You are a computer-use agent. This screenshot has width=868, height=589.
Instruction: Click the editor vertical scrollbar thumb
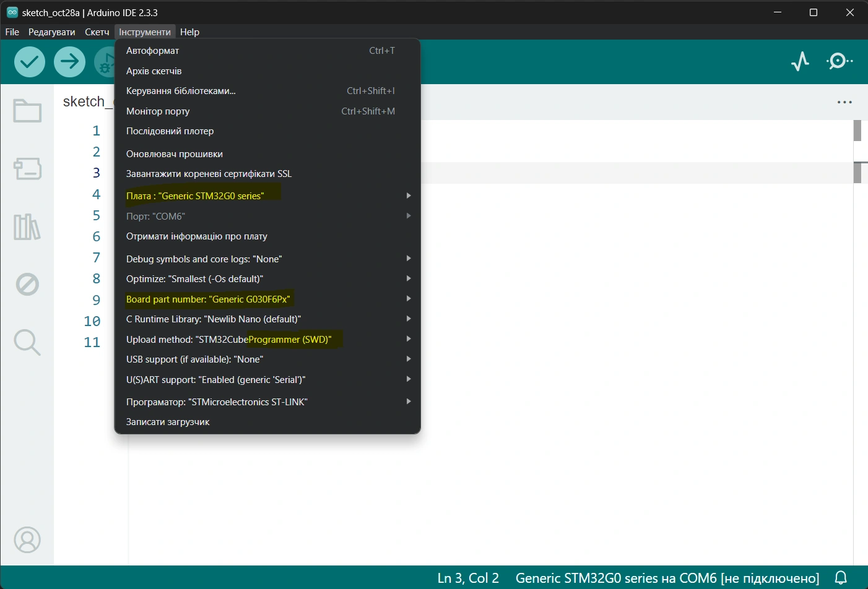857,131
